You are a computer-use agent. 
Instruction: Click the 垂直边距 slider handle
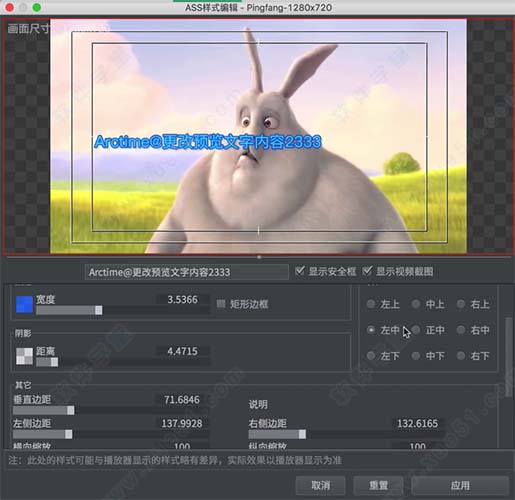71,410
